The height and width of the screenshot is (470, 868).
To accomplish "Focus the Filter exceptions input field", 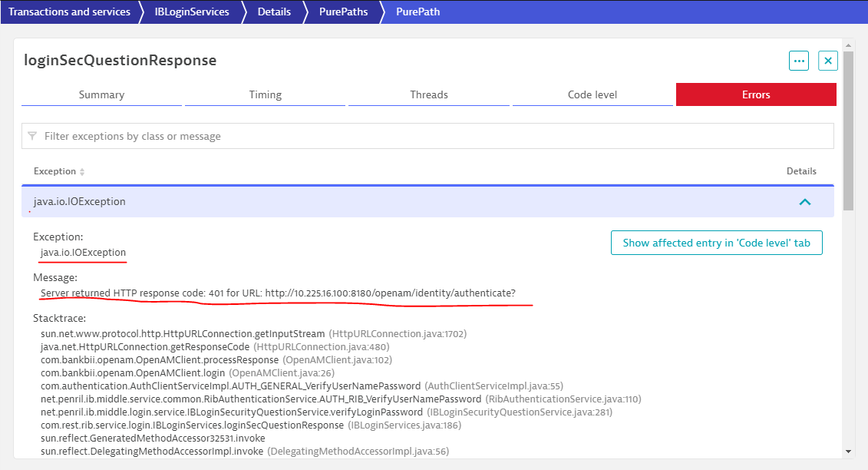I will pos(430,136).
